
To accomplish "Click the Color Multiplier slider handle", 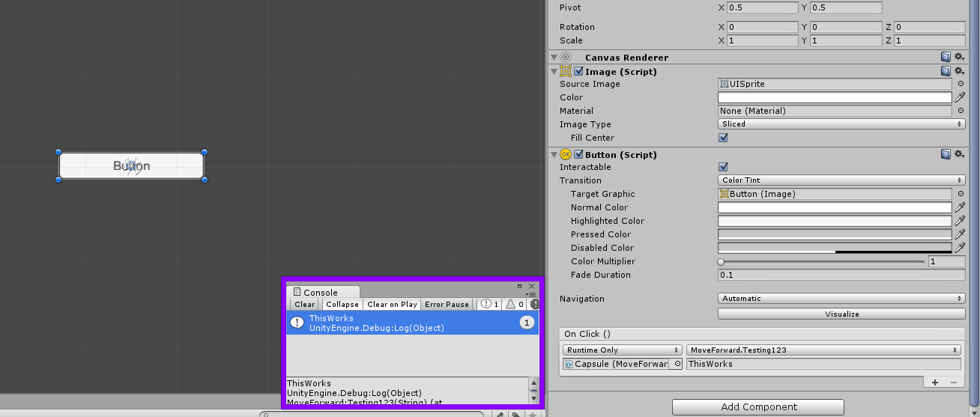I will (x=721, y=262).
